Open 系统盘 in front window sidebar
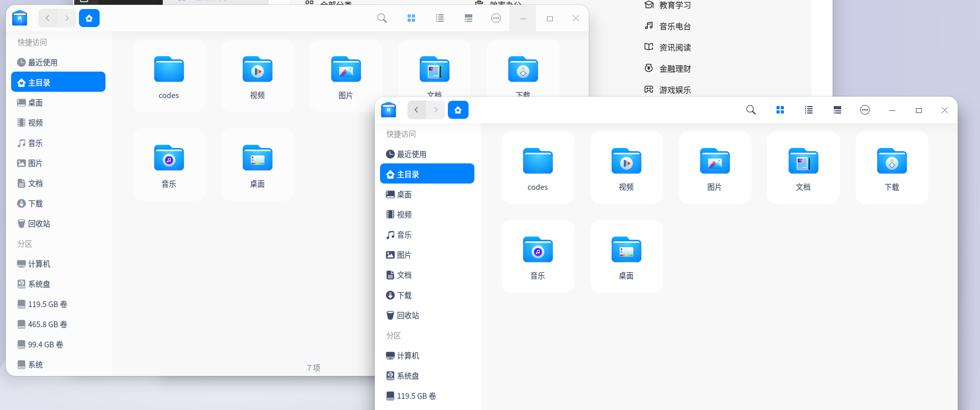This screenshot has height=410, width=980. [427, 376]
